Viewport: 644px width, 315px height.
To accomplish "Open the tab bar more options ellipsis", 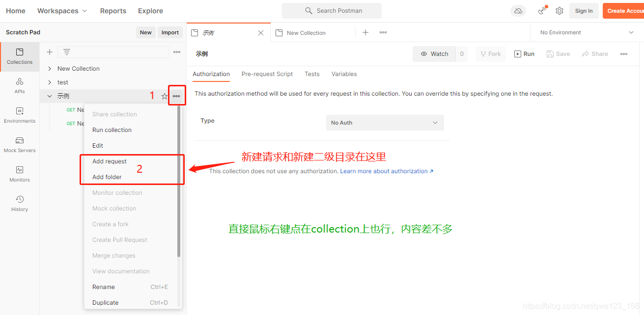I will (383, 32).
